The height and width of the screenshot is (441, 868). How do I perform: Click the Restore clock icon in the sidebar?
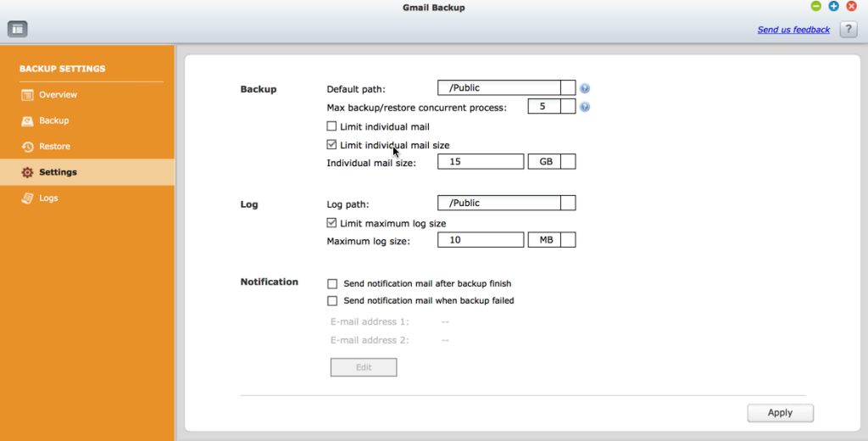point(27,147)
